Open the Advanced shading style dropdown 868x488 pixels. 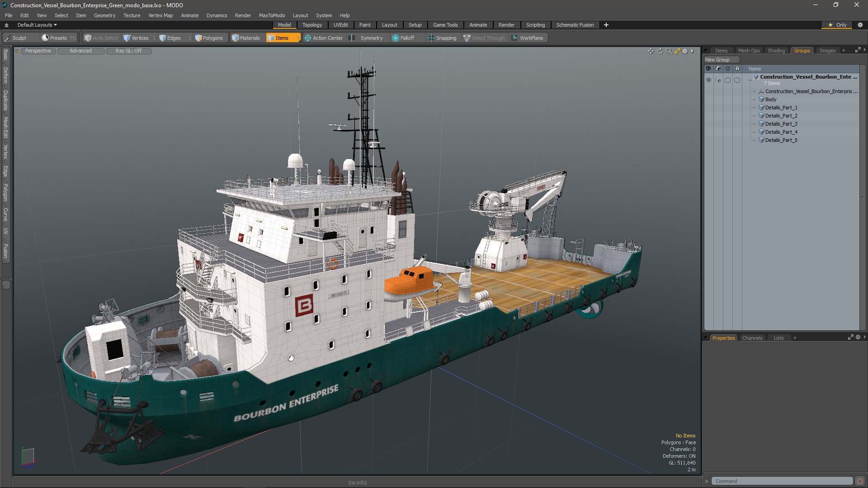click(x=80, y=51)
